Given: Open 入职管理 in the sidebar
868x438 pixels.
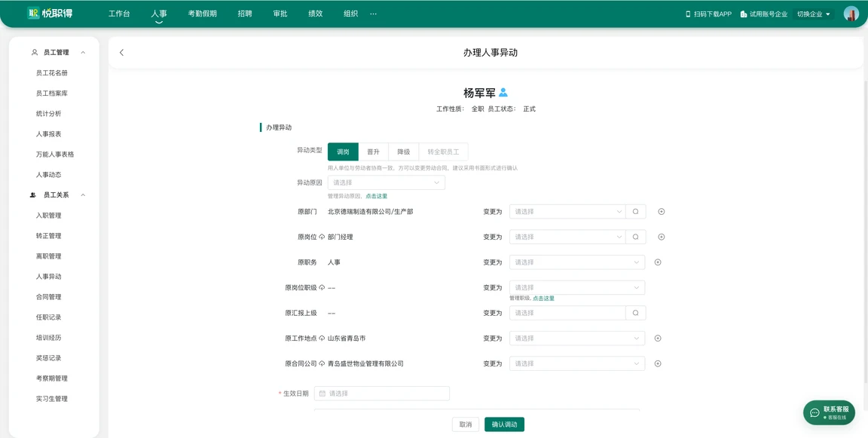Looking at the screenshot, I should click(49, 216).
